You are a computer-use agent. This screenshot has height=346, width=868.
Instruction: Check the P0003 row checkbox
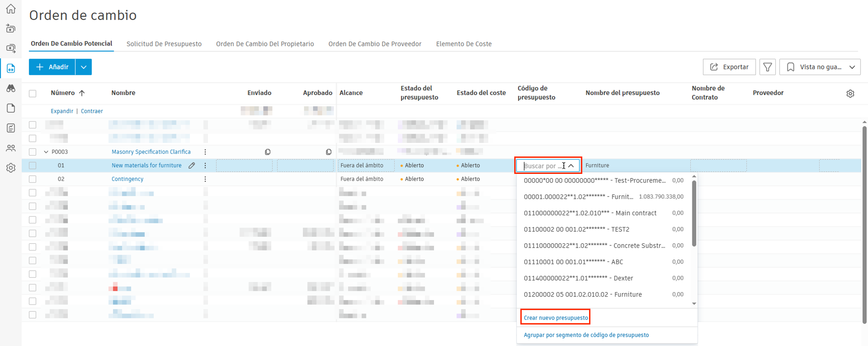[33, 152]
